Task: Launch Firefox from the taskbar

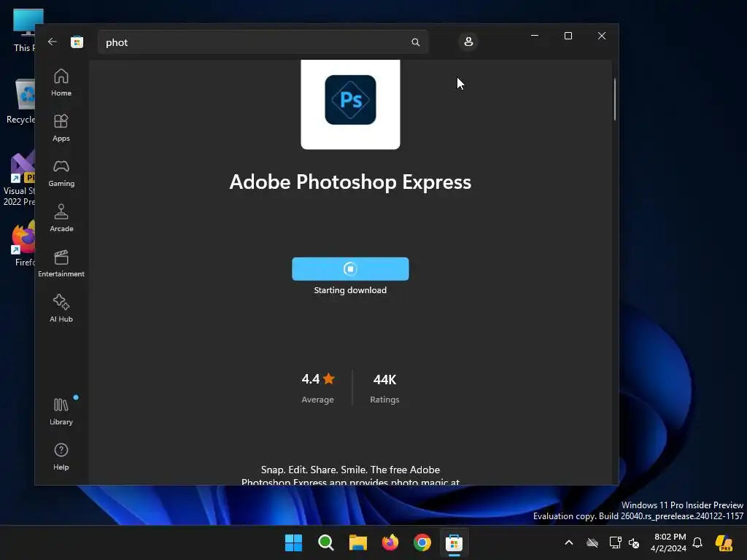Action: click(x=390, y=542)
